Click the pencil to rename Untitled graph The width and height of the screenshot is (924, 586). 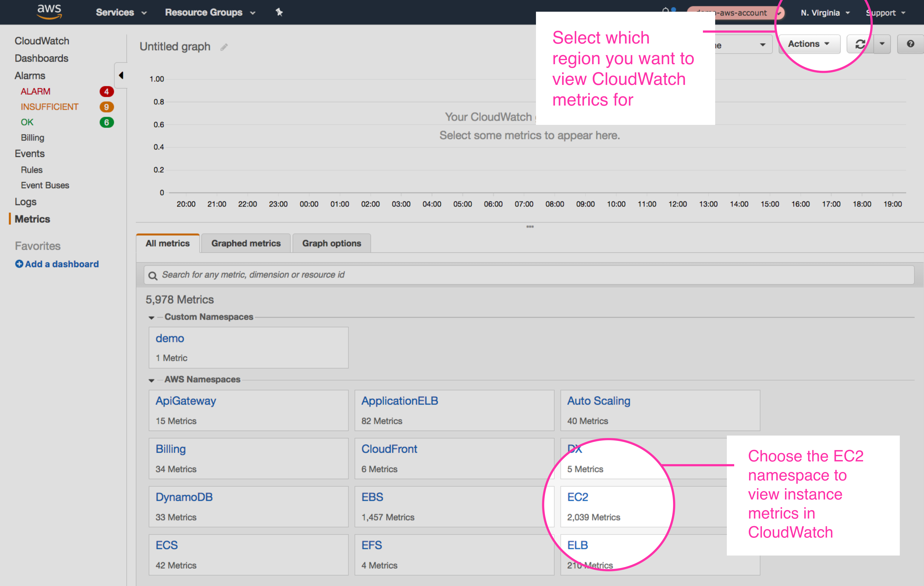(224, 47)
